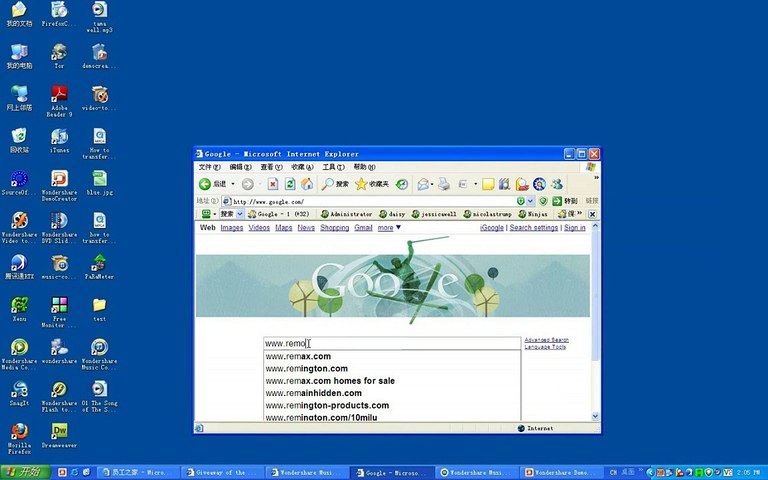Click the jessicawell entry in links toolbar
The image size is (768, 480).
point(434,214)
